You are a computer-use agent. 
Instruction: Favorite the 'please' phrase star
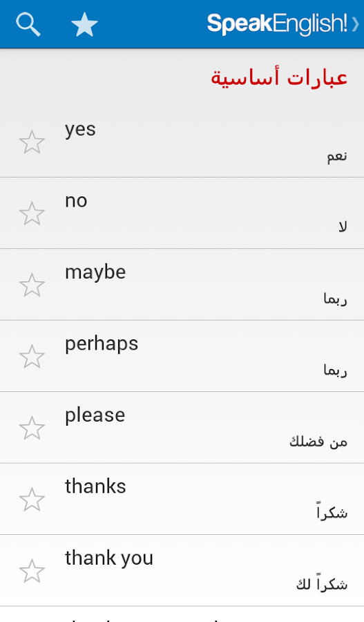pos(32,428)
